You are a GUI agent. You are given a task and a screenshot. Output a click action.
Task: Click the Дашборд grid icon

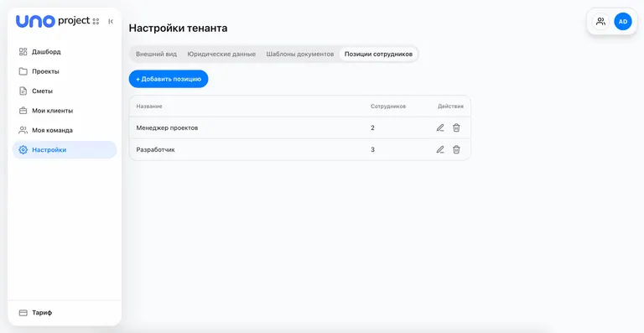(x=23, y=52)
